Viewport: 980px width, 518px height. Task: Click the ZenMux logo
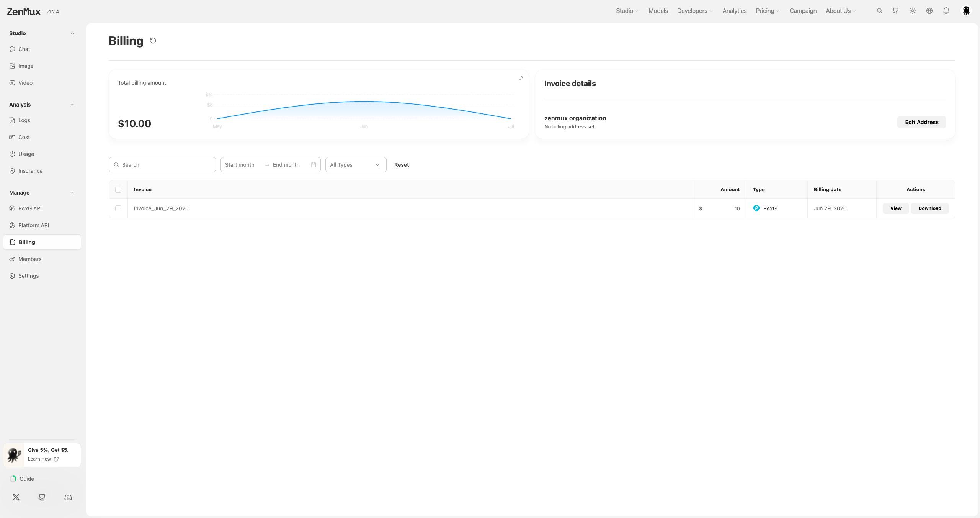tap(24, 11)
